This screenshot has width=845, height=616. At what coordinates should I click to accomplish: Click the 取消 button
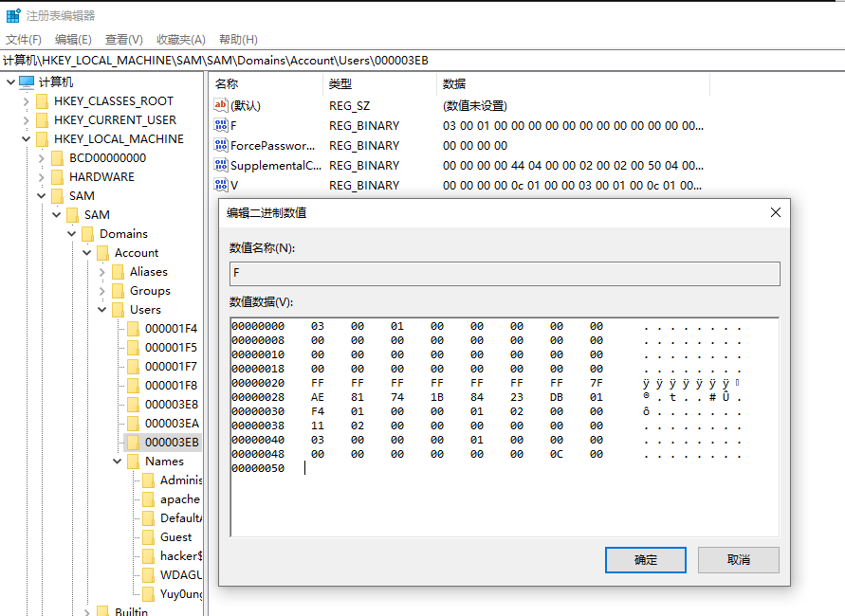click(739, 560)
